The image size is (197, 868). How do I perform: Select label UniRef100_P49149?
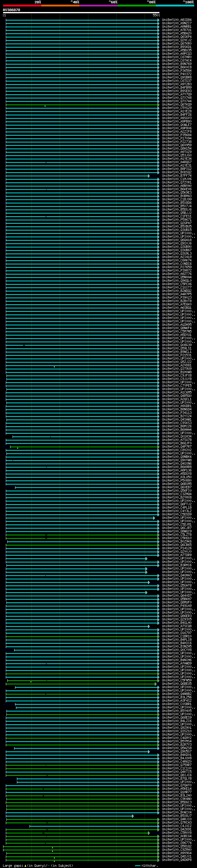pos(176,606)
